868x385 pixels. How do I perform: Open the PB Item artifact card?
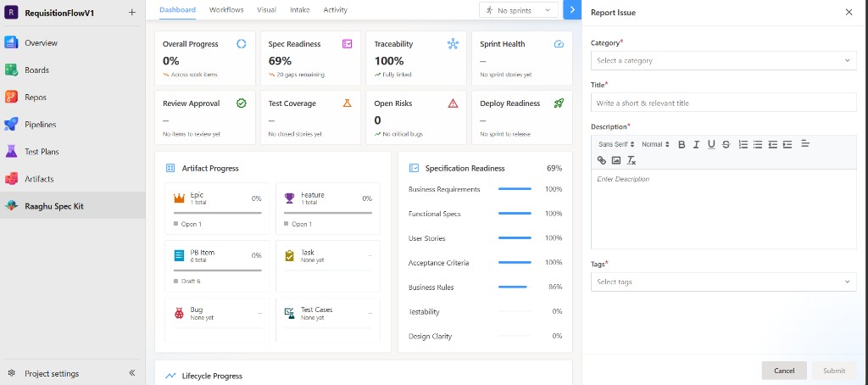[218, 266]
